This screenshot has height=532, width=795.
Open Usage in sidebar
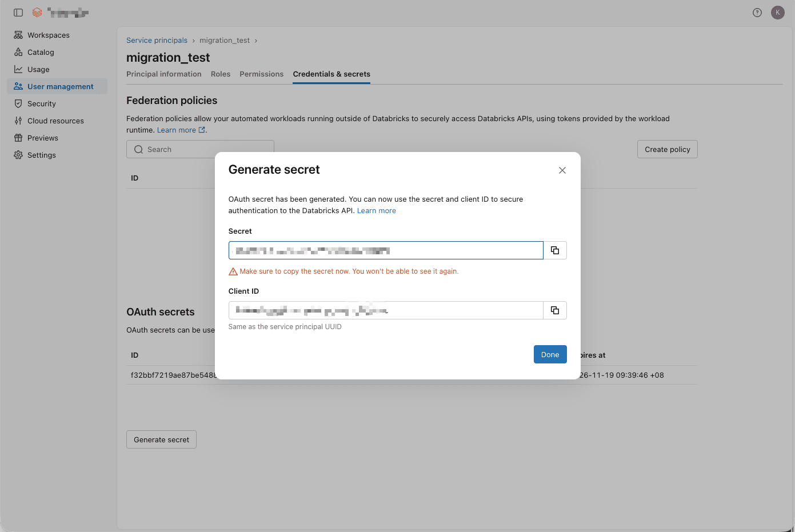point(57,69)
